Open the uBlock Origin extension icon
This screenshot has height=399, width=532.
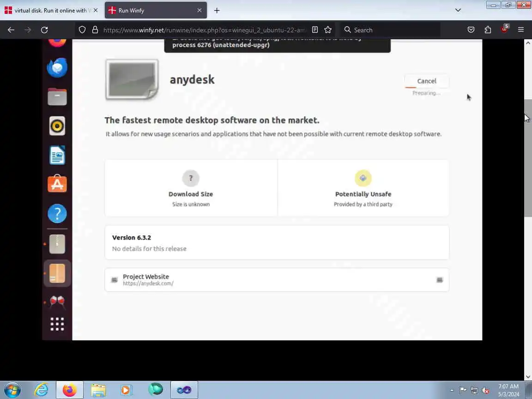504,29
